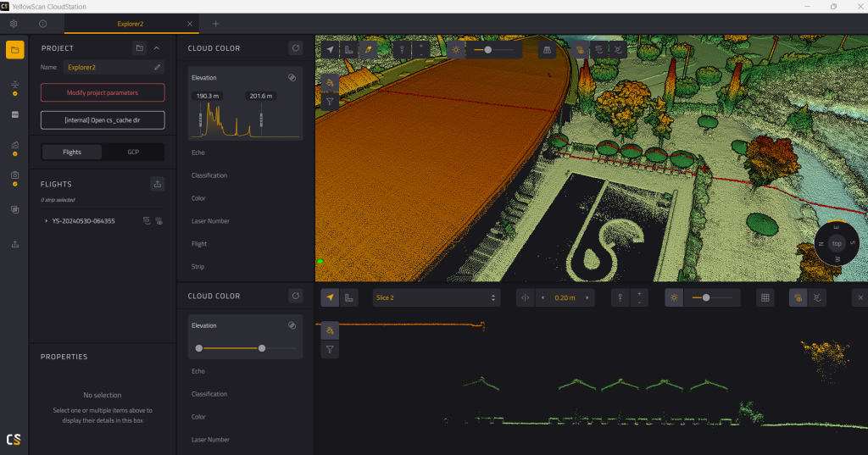Toggle trajectory display icon in 3D view
Viewport: 868px width, 455px height.
[599, 50]
